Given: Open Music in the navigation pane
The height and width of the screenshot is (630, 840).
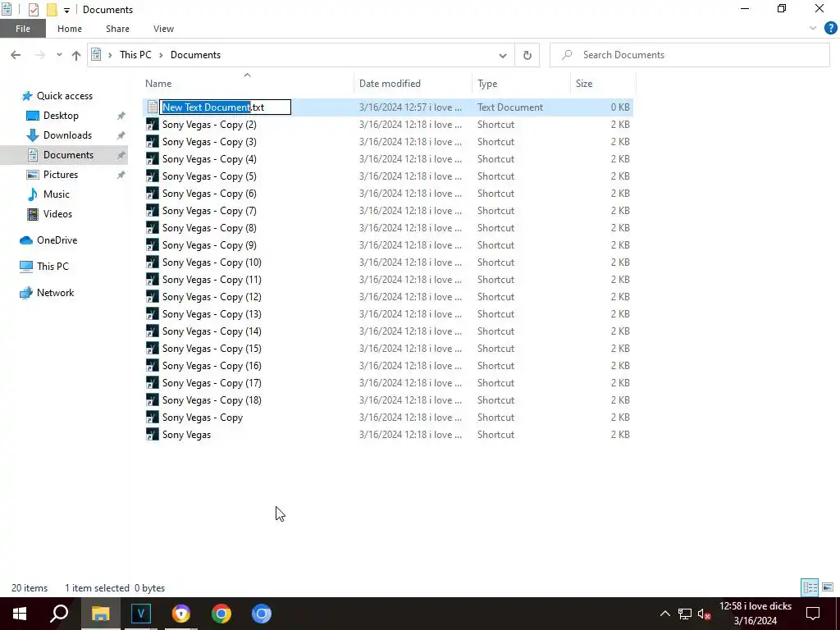Looking at the screenshot, I should tap(56, 194).
